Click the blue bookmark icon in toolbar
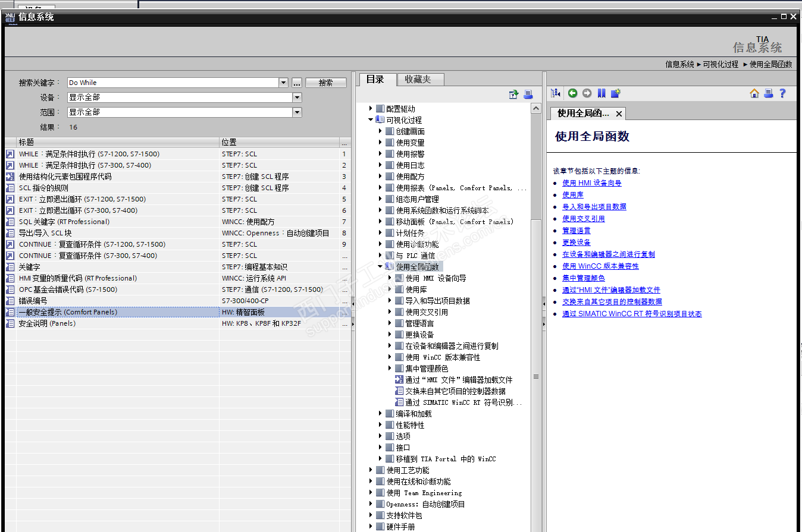This screenshot has width=802, height=532. pyautogui.click(x=601, y=93)
